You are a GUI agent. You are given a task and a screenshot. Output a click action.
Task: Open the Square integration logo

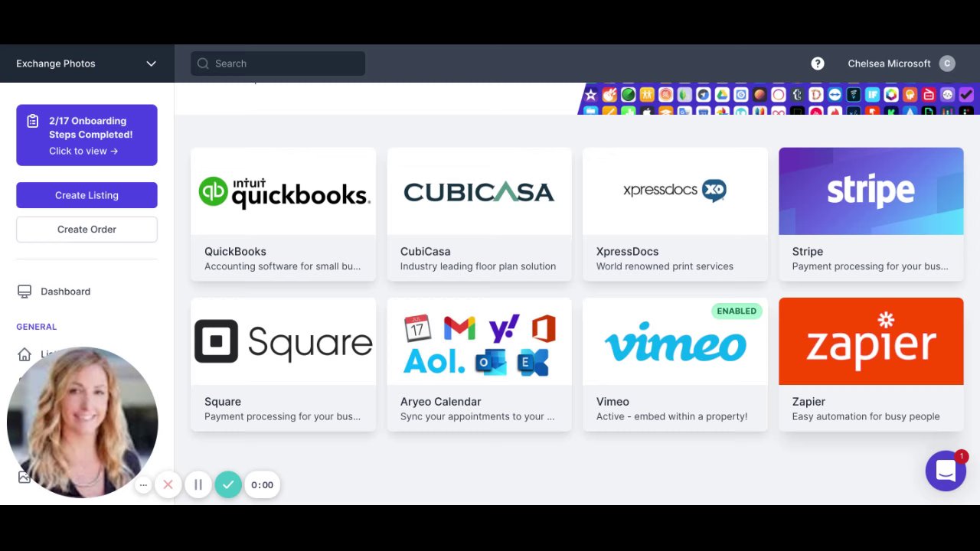tap(283, 341)
